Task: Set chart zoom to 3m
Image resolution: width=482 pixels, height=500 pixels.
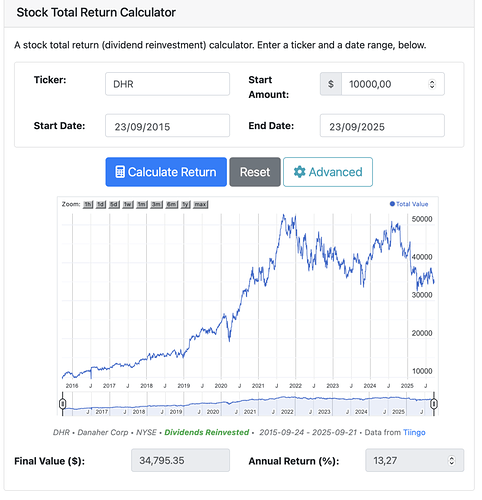Action: 156,204
